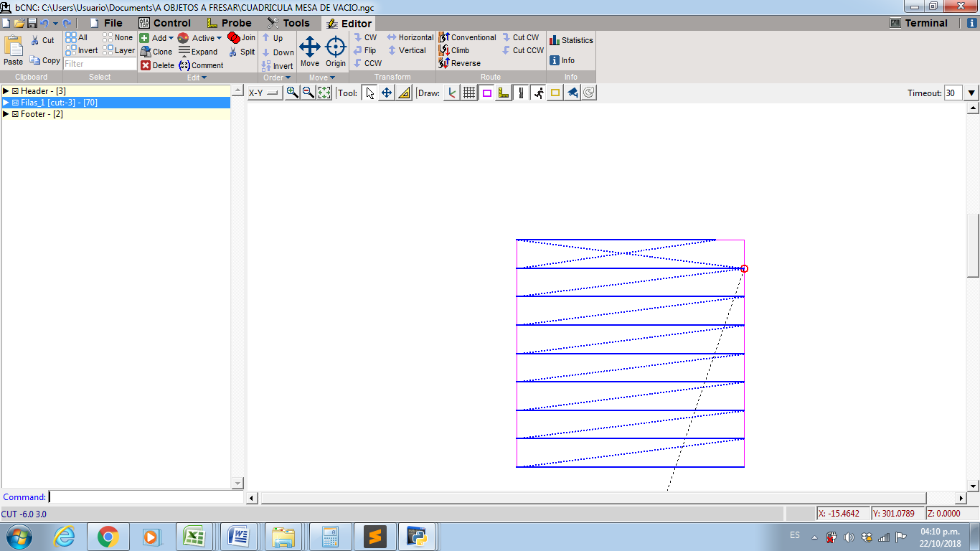Set Conventional milling direction

(467, 37)
